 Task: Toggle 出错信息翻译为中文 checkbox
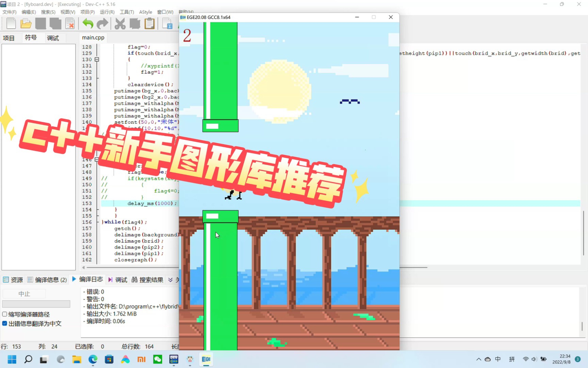click(5, 323)
